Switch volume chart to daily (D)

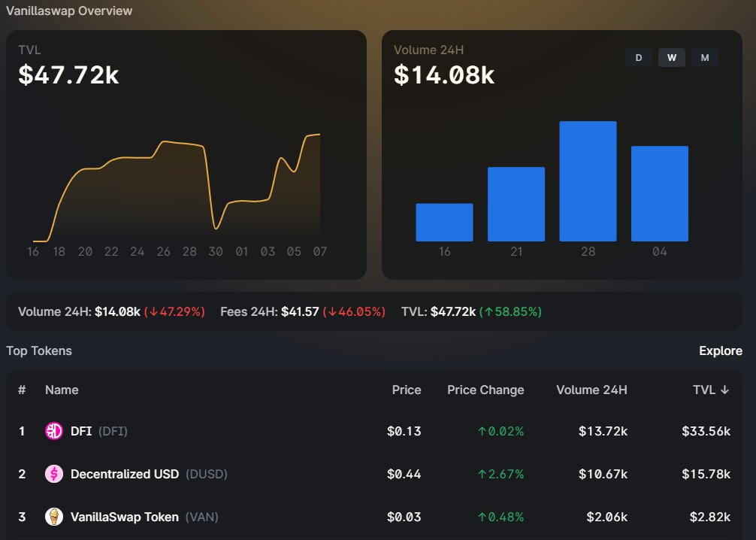tap(638, 58)
